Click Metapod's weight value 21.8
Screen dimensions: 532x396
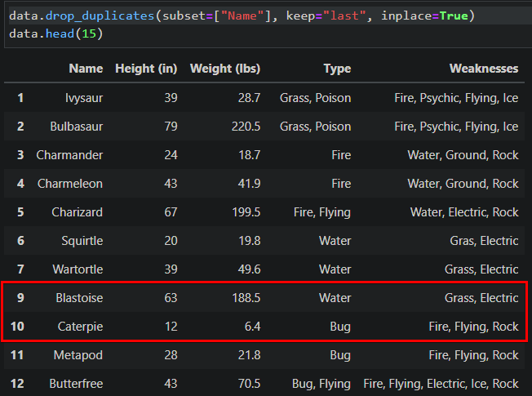pos(249,355)
